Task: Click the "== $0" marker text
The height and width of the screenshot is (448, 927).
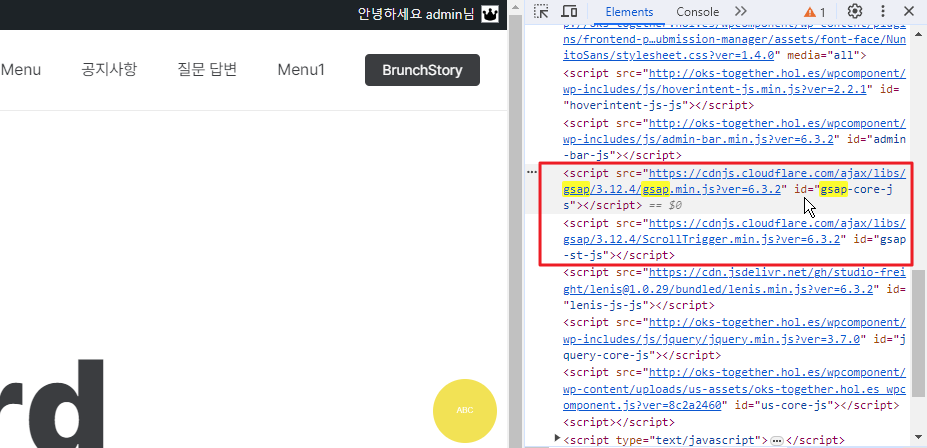Action: [x=665, y=205]
